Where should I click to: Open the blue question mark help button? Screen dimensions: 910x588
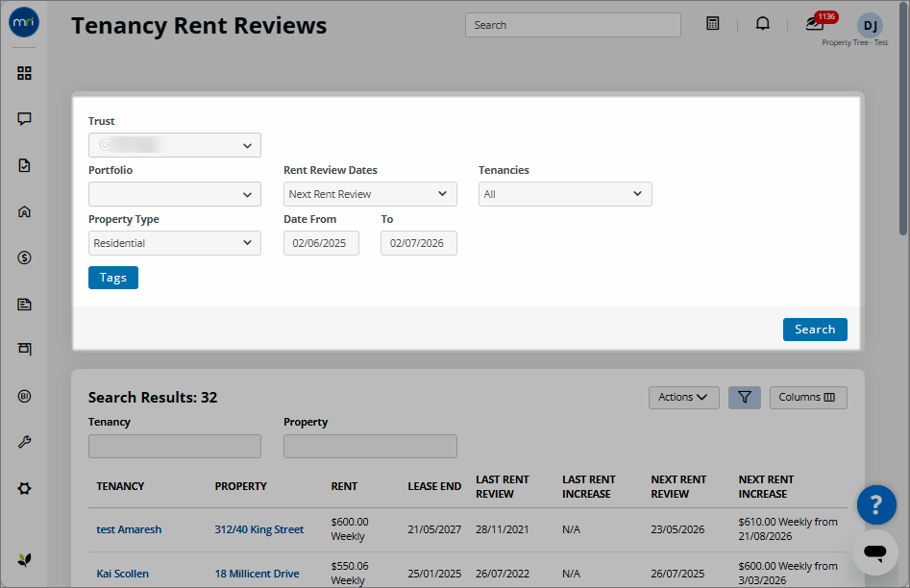(876, 504)
